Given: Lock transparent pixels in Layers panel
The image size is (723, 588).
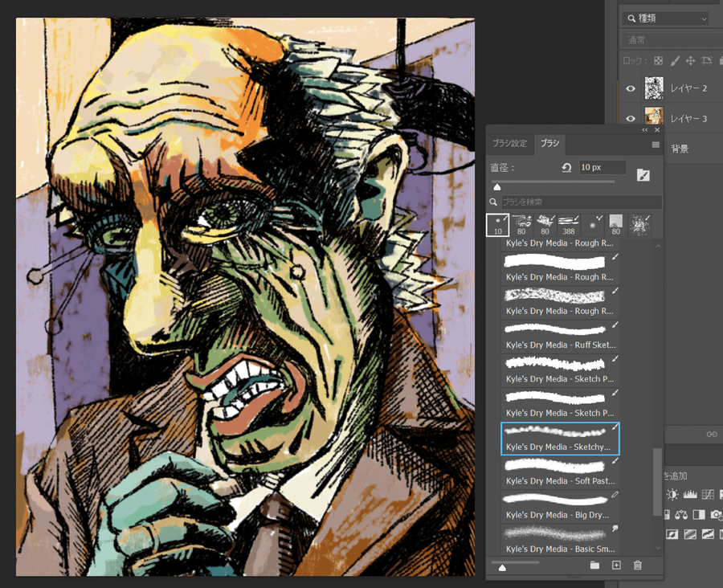Looking at the screenshot, I should tap(659, 61).
